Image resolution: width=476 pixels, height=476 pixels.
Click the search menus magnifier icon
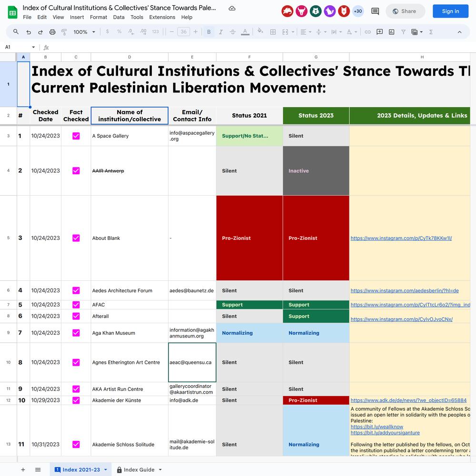16,31
